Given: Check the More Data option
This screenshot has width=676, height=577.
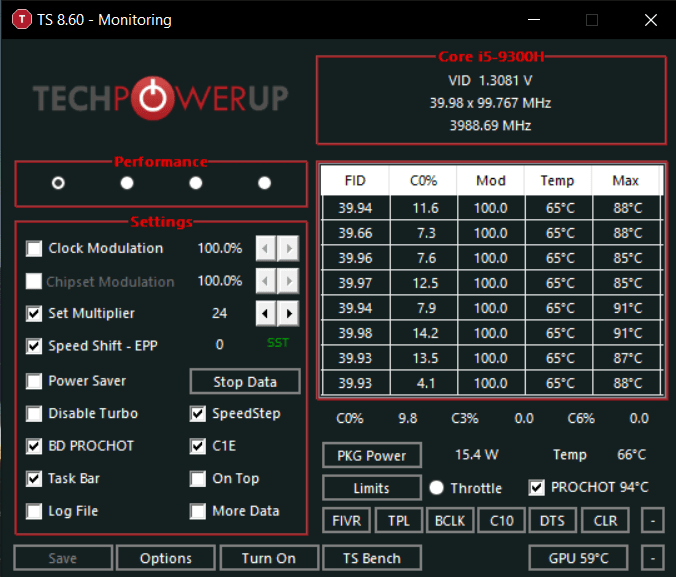Looking at the screenshot, I should click(198, 511).
